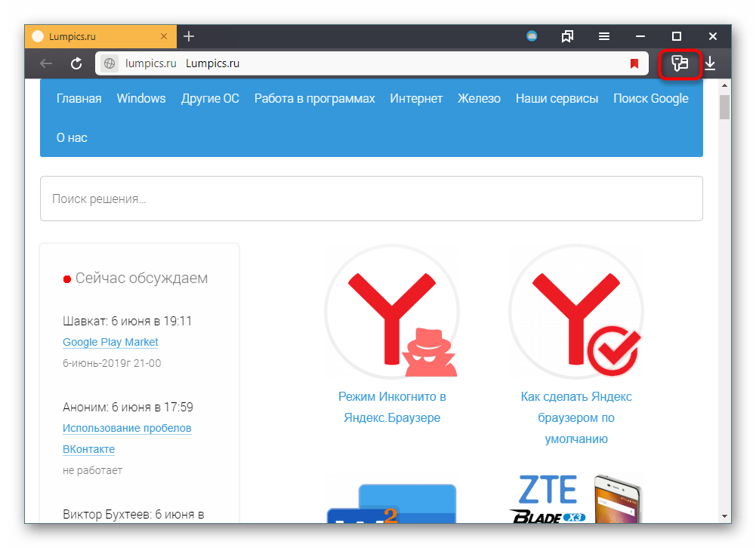Viewport: 756px width, 548px height.
Task: Click the Работа в программах menu item
Action: coord(314,98)
